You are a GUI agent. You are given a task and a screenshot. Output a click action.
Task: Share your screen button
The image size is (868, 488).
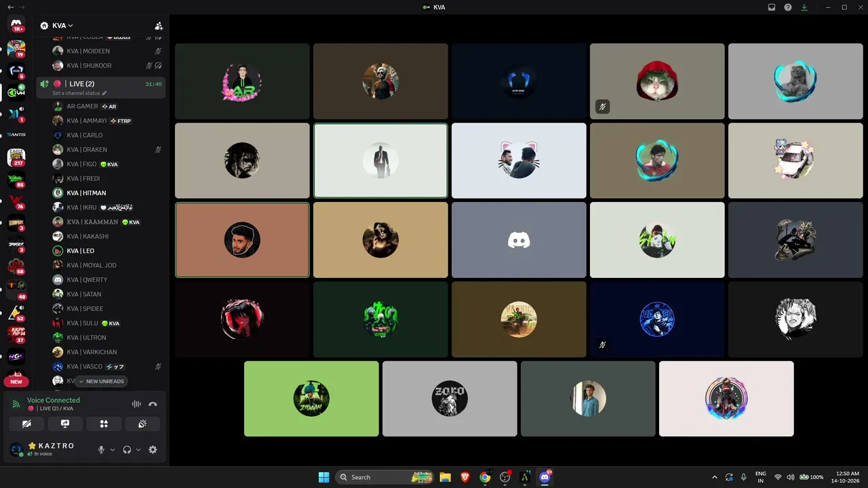(65, 424)
